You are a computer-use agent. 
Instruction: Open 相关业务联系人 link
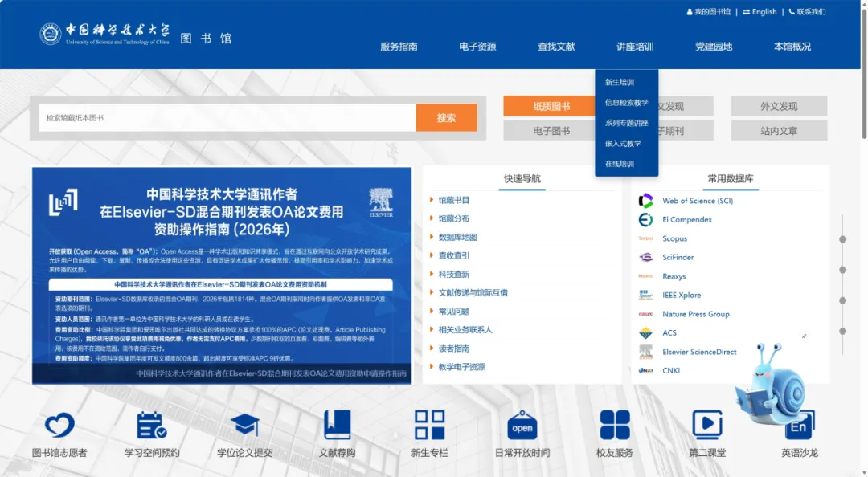click(465, 330)
